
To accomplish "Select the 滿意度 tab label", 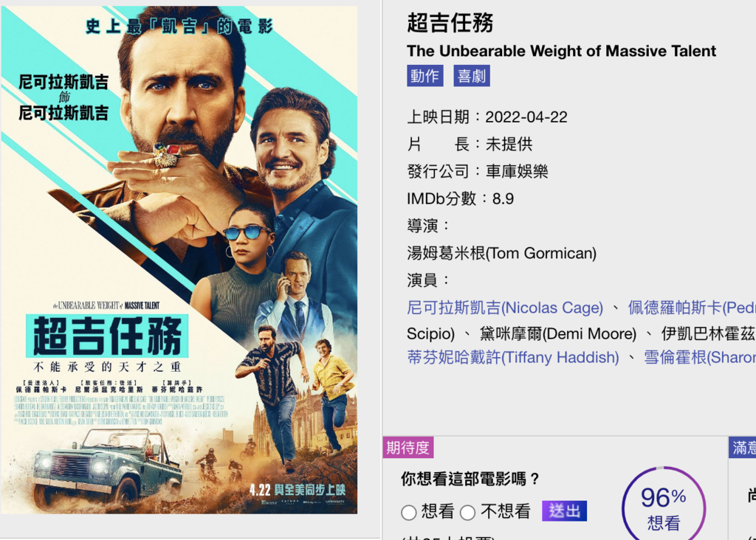I will pyautogui.click(x=743, y=448).
